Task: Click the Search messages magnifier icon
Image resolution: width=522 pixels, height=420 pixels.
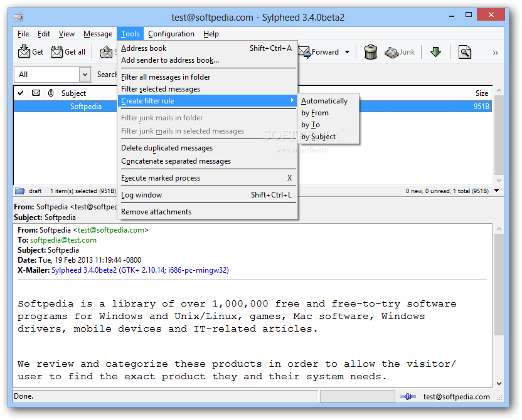Action: pyautogui.click(x=464, y=52)
